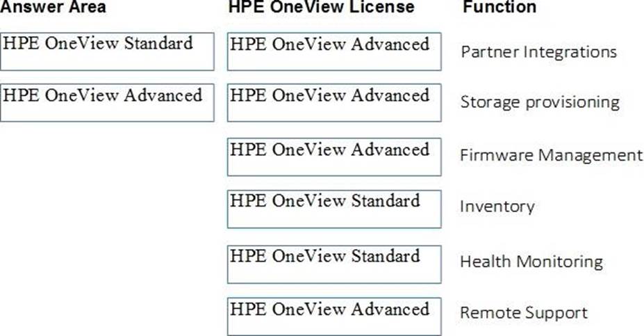Click the word Standard in the Inventory row
644x336 pixels.
pos(385,201)
